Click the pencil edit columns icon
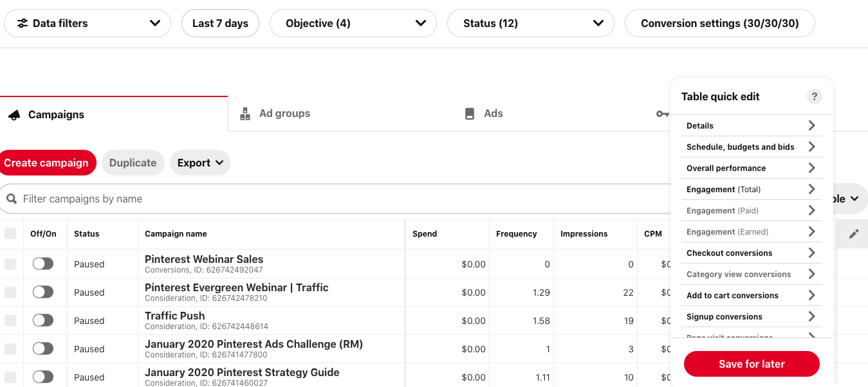Screen dimensions: 868x387 coord(854,234)
